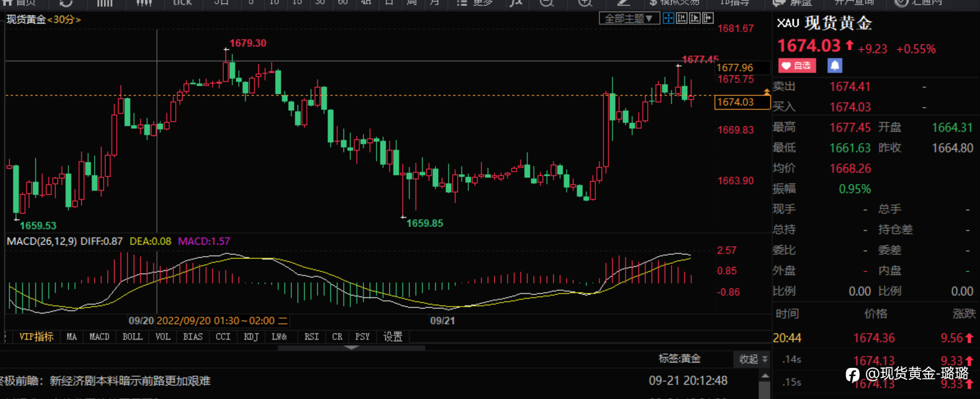
Task: Open 模拟交易 in the top toolbar
Action: 674,2
